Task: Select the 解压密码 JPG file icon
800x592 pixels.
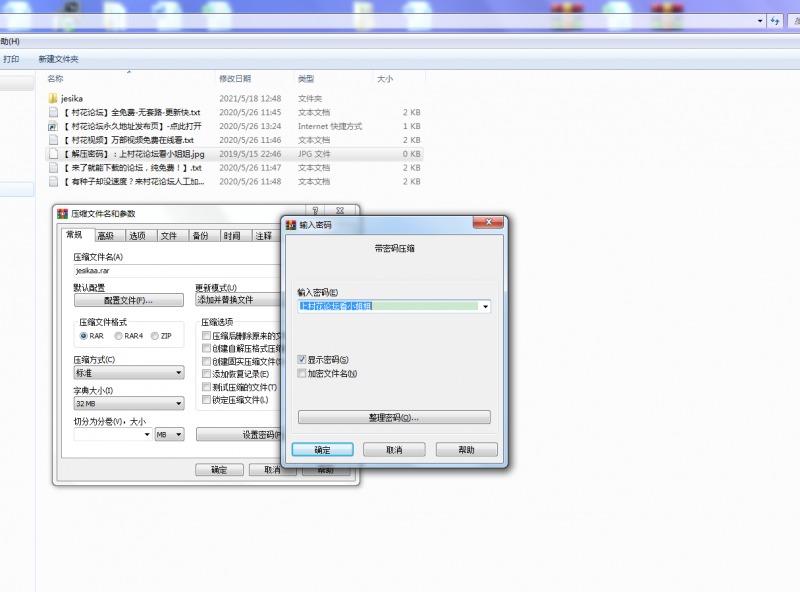Action: click(53, 155)
